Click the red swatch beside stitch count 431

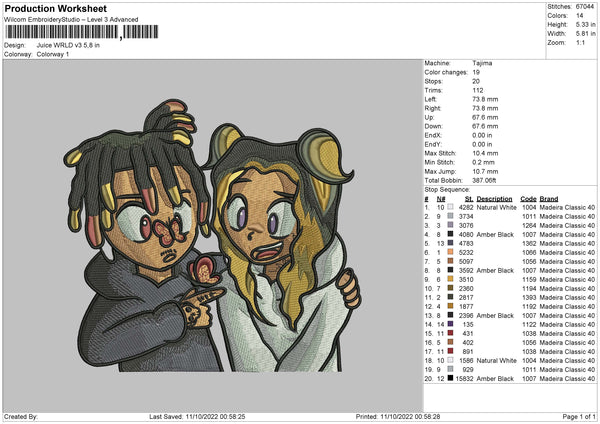[x=450, y=333]
